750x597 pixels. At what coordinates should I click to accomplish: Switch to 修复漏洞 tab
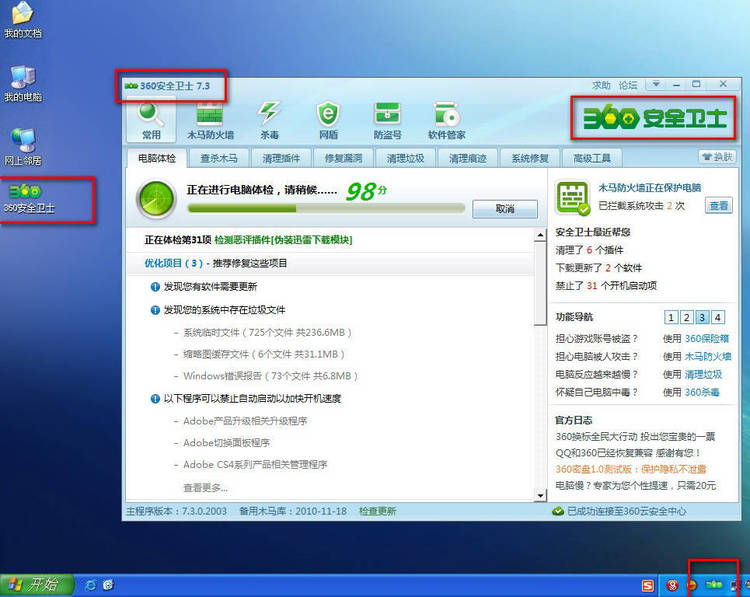click(343, 158)
